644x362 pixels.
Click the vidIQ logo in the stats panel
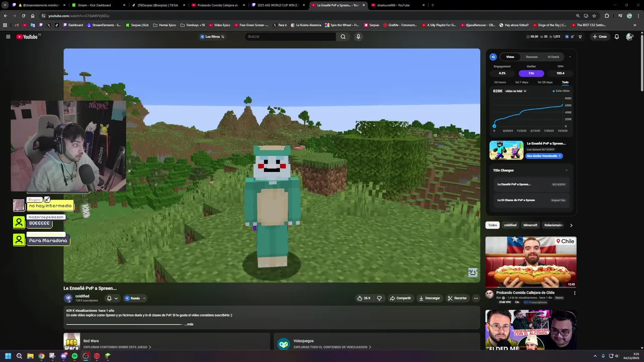[x=493, y=57]
